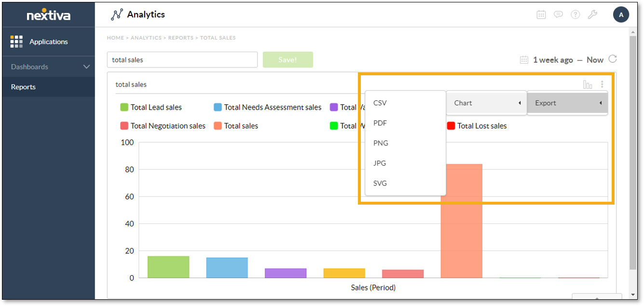644x306 pixels.
Task: Open the three-dot kebab menu on the report card
Action: click(602, 83)
